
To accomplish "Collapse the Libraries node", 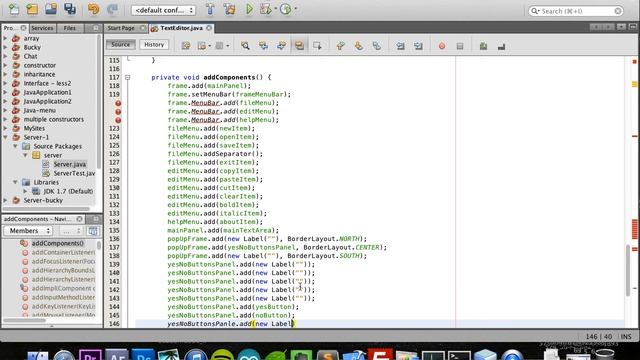I will pyautogui.click(x=16, y=182).
